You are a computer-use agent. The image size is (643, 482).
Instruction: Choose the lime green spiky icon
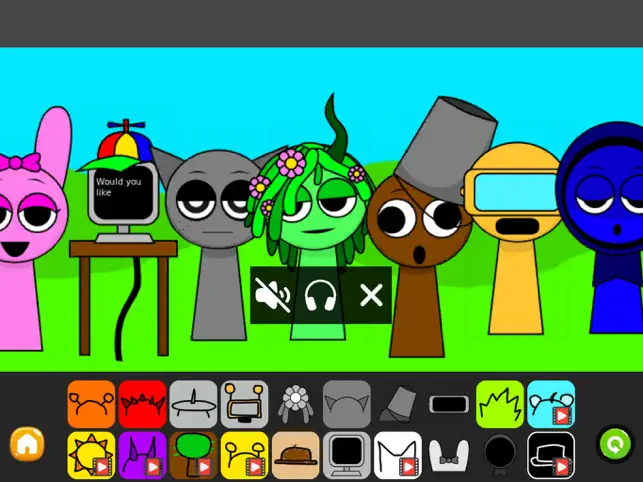(x=500, y=404)
